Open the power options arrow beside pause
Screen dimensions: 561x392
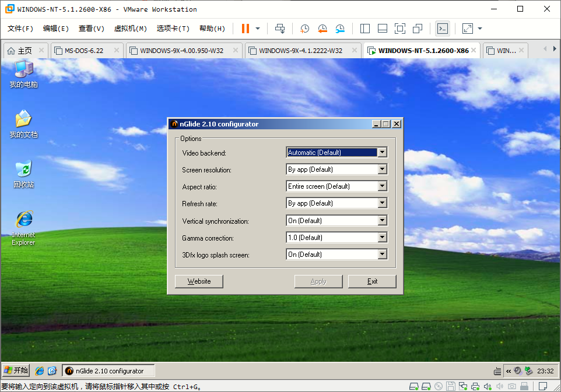(x=258, y=29)
